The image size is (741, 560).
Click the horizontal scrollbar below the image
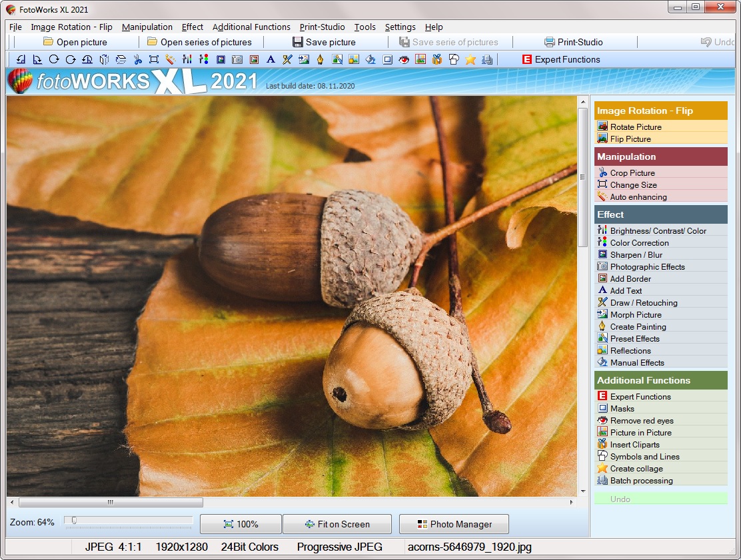(110, 502)
